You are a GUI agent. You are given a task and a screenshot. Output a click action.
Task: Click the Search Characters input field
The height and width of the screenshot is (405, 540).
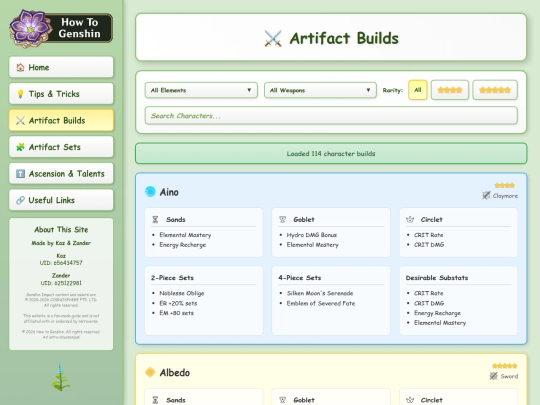coord(331,116)
